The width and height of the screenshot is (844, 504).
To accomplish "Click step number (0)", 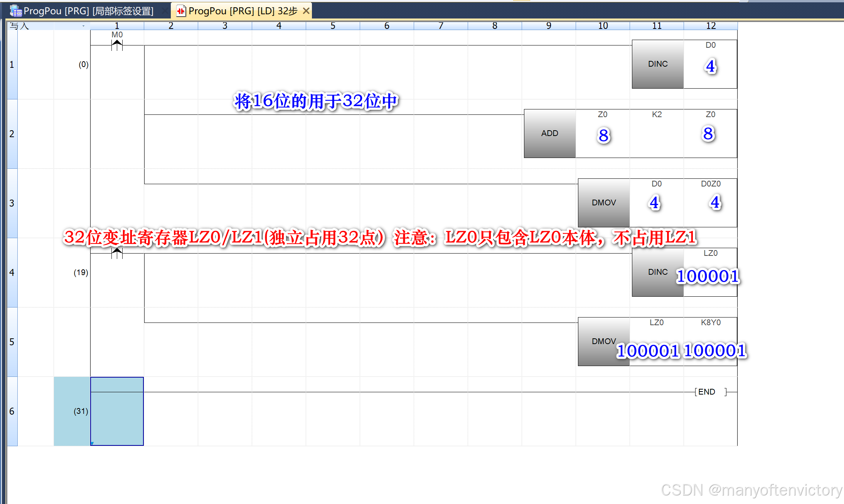I will (83, 64).
